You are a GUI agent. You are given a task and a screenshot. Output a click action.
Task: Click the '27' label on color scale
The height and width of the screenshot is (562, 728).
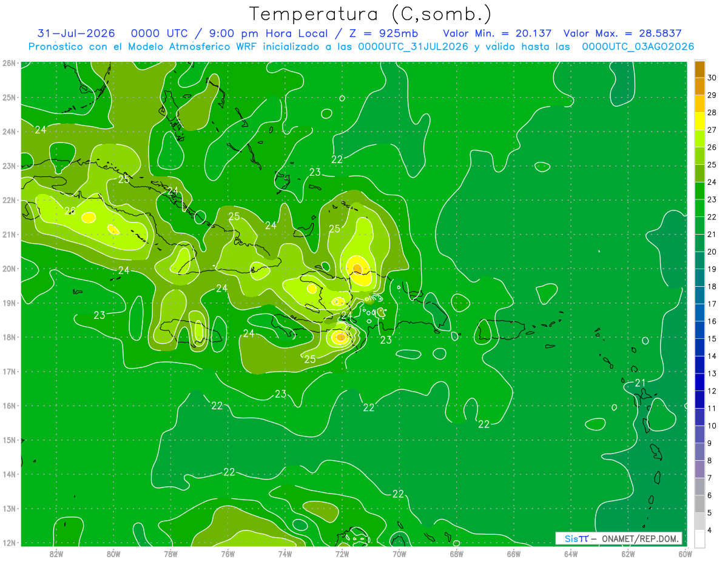coord(712,130)
